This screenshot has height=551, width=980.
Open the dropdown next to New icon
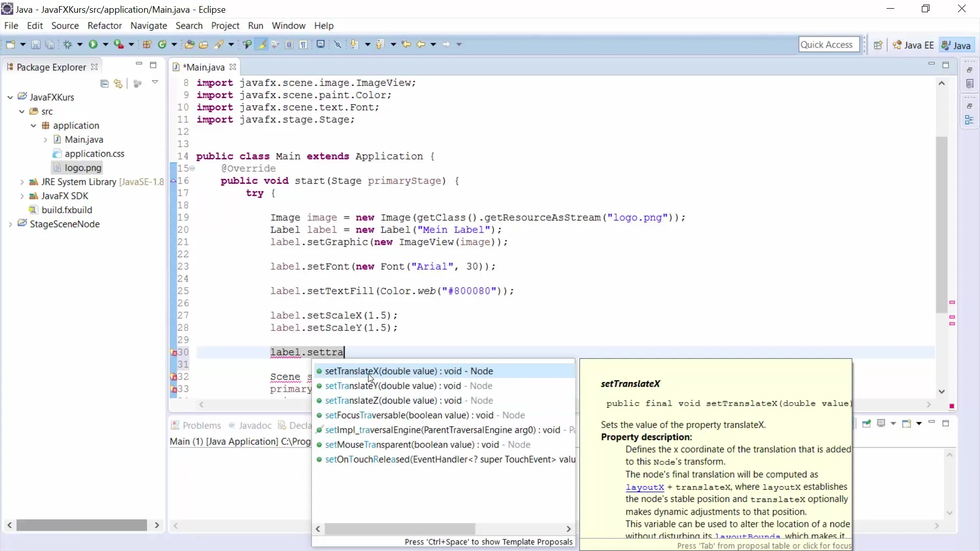tap(22, 44)
